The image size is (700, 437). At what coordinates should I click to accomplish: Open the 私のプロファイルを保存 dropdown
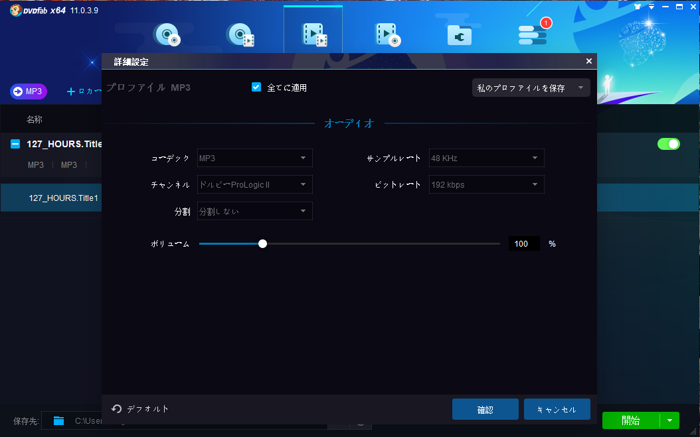tap(531, 88)
